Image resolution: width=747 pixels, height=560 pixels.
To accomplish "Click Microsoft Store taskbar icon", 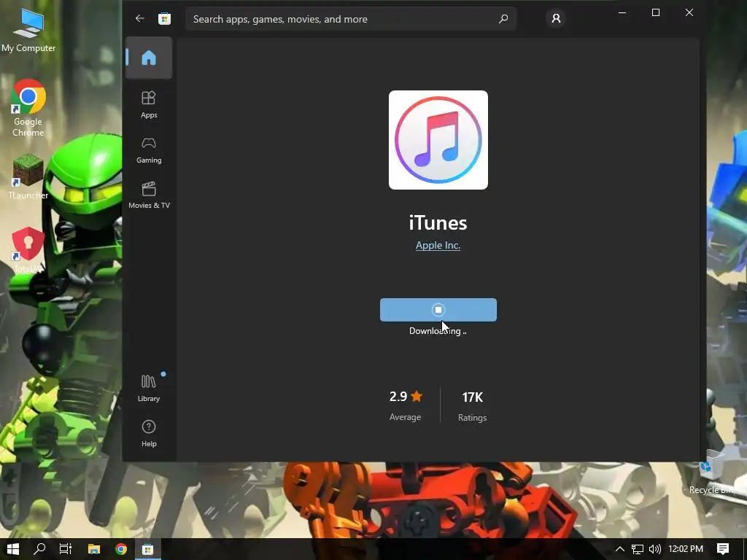I will pos(147,549).
